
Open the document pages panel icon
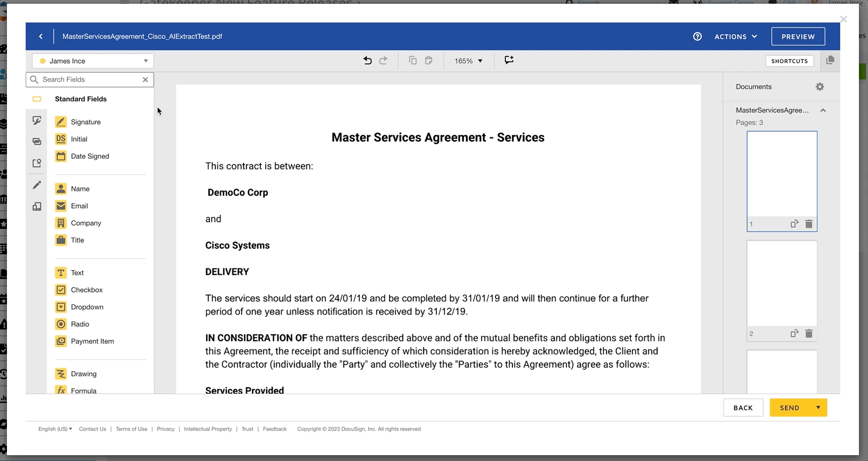tap(830, 60)
